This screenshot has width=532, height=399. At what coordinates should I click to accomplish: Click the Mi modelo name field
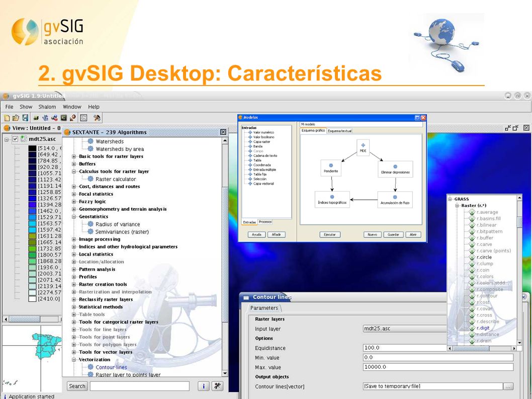(x=362, y=124)
